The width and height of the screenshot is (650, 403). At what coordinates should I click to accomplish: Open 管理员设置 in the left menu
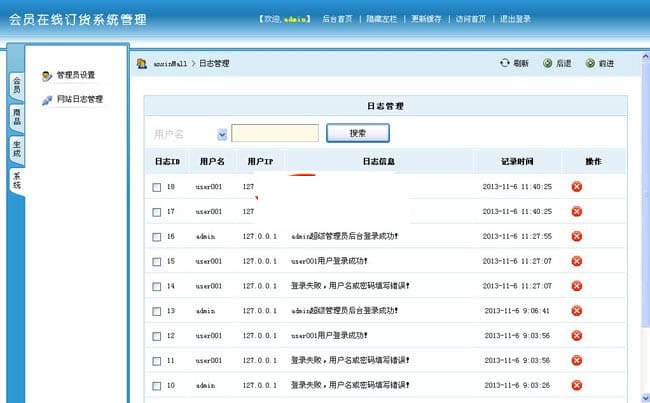tap(75, 75)
